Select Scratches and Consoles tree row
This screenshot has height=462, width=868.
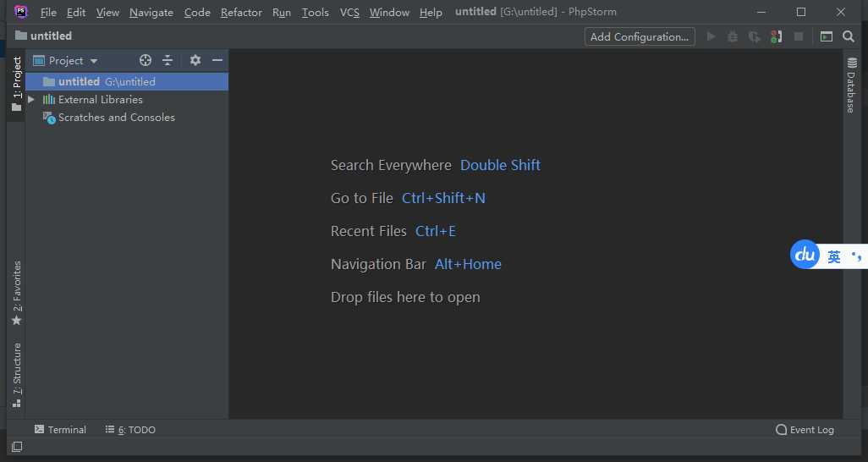(x=127, y=118)
